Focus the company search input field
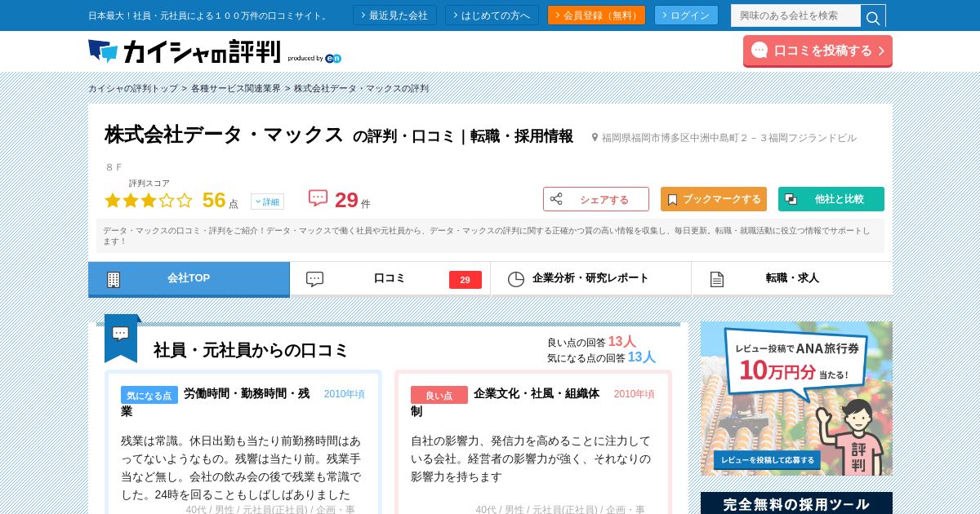The image size is (980, 514). point(795,16)
